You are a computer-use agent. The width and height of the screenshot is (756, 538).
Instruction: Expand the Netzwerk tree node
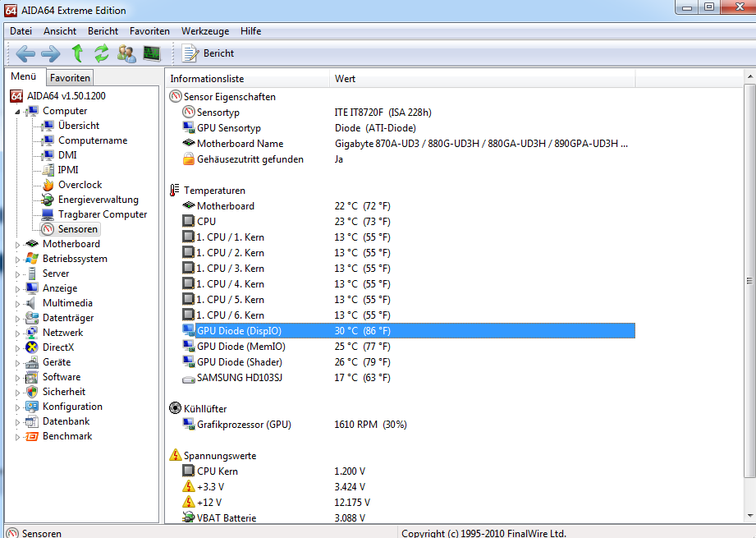tap(17, 333)
